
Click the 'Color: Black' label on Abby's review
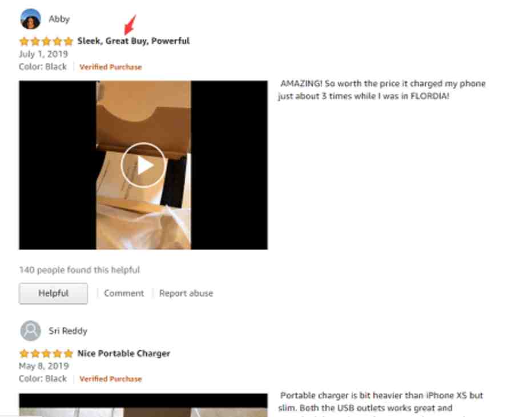(x=43, y=67)
